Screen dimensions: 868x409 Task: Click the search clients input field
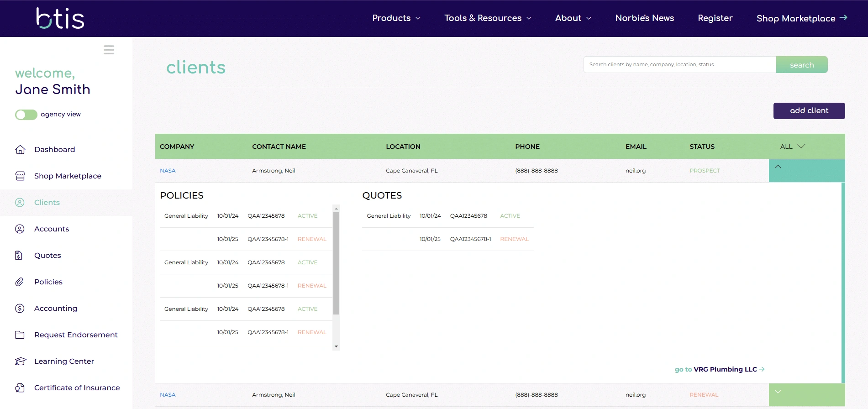point(679,65)
